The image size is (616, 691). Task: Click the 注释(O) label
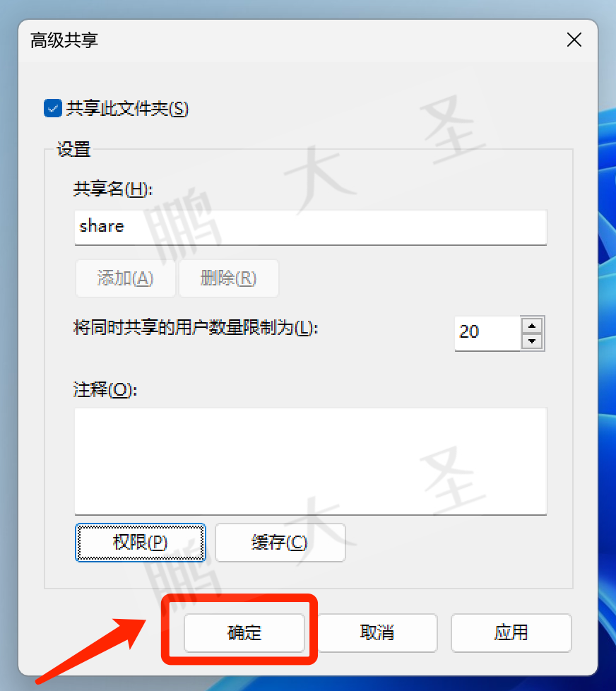(x=105, y=389)
